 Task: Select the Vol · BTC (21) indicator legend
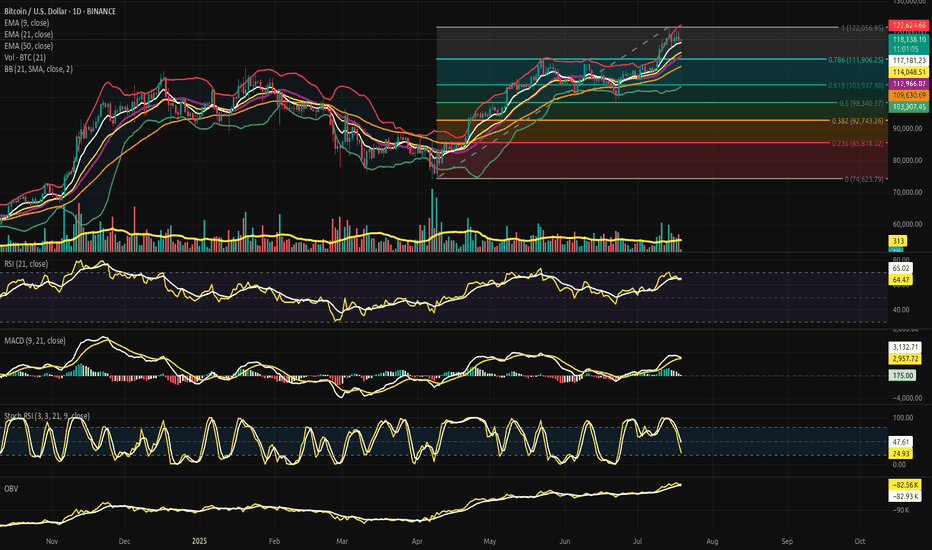pos(25,58)
